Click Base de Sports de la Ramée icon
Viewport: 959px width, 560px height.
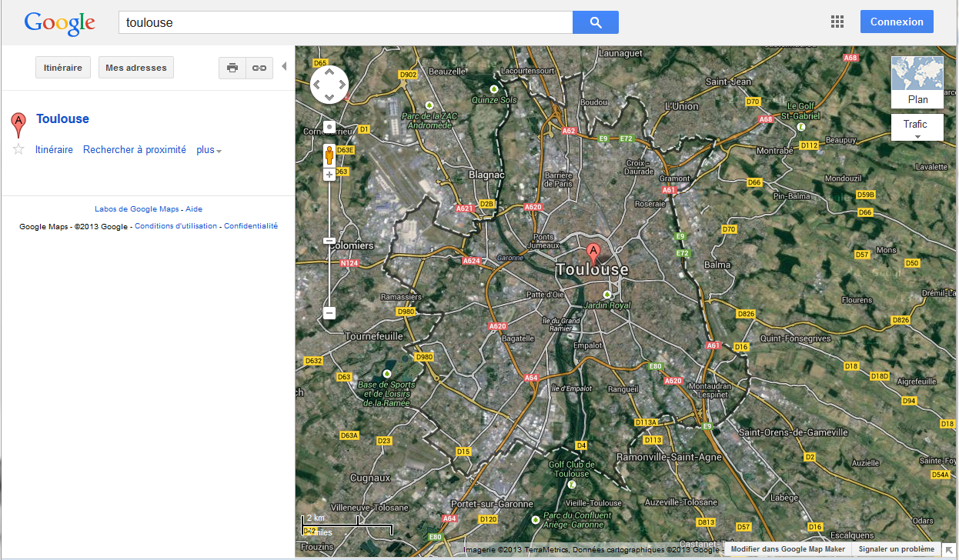[x=386, y=374]
